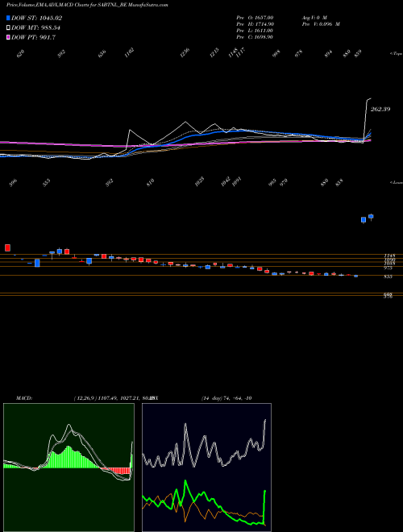Viewport: 403px width, 532px height.
Task: Select the 'DOW ST: 1045.02' legend text
Action: coord(36,19)
